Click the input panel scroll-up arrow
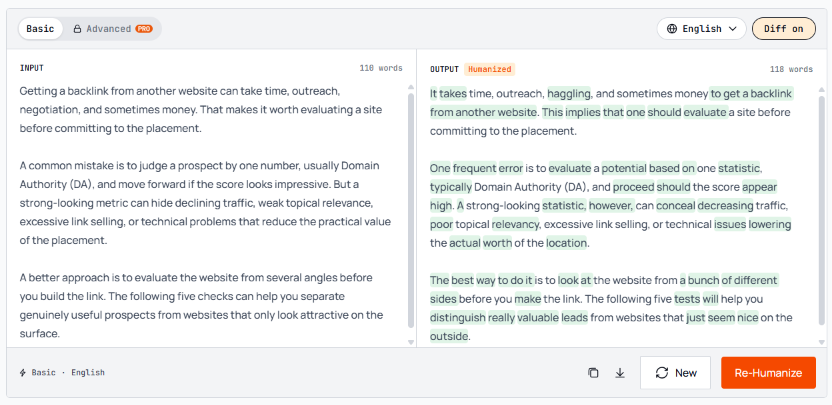 [x=411, y=87]
